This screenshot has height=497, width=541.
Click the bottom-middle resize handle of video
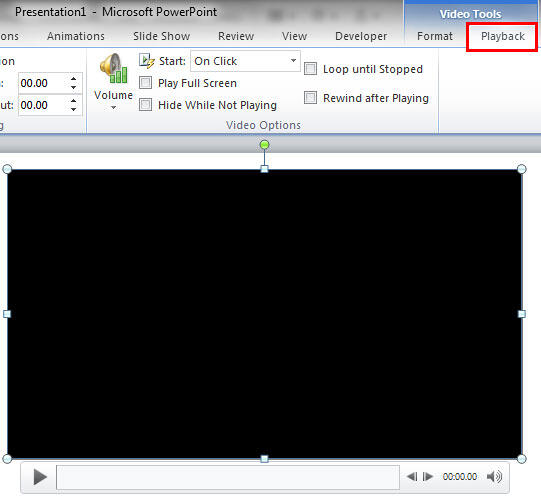pyautogui.click(x=264, y=459)
